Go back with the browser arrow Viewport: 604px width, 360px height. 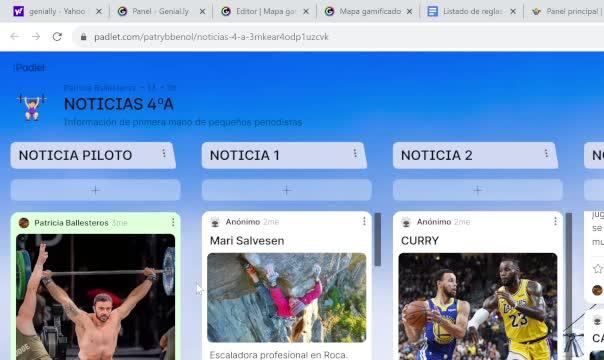pyautogui.click(x=15, y=37)
